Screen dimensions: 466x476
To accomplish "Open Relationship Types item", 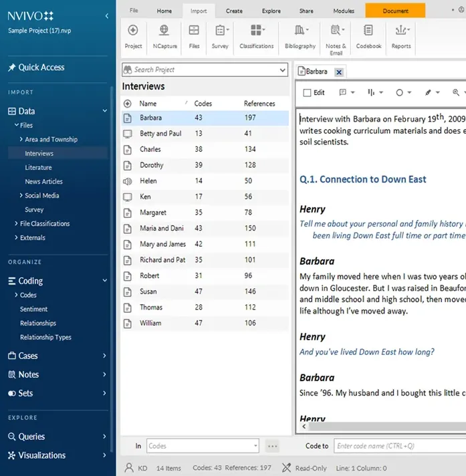I will [x=45, y=337].
